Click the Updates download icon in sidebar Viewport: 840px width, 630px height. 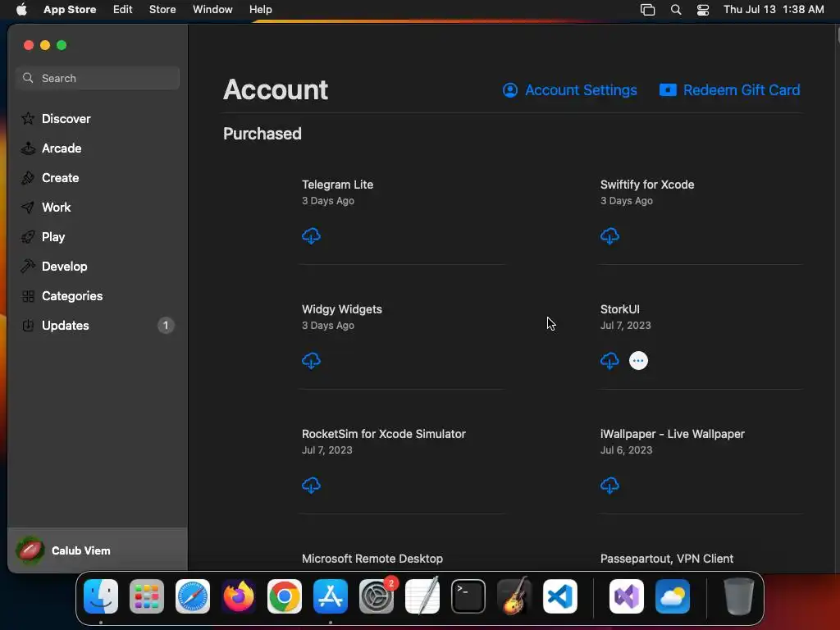pyautogui.click(x=28, y=325)
